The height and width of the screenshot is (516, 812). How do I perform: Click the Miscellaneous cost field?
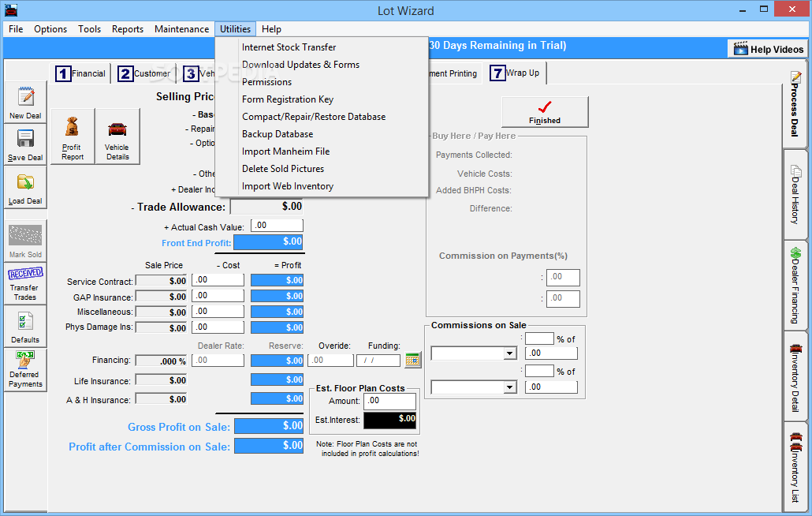218,312
